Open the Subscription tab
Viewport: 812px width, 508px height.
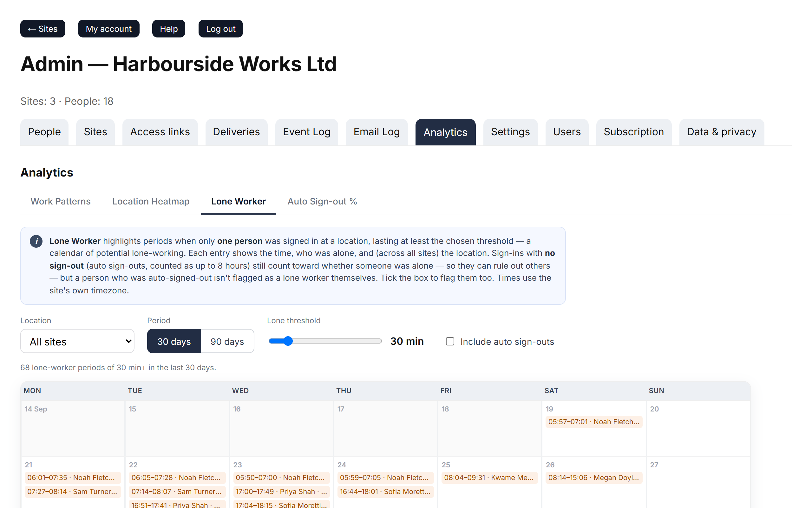click(634, 132)
